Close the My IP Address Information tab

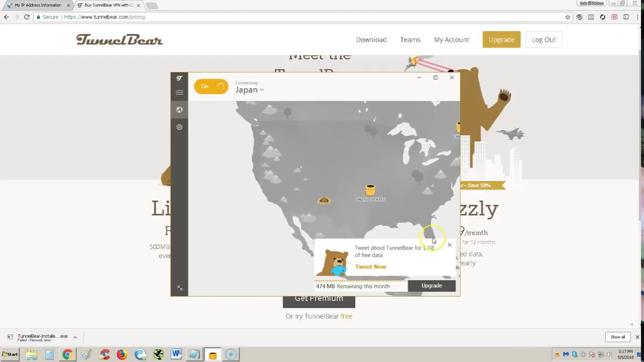tap(68, 6)
